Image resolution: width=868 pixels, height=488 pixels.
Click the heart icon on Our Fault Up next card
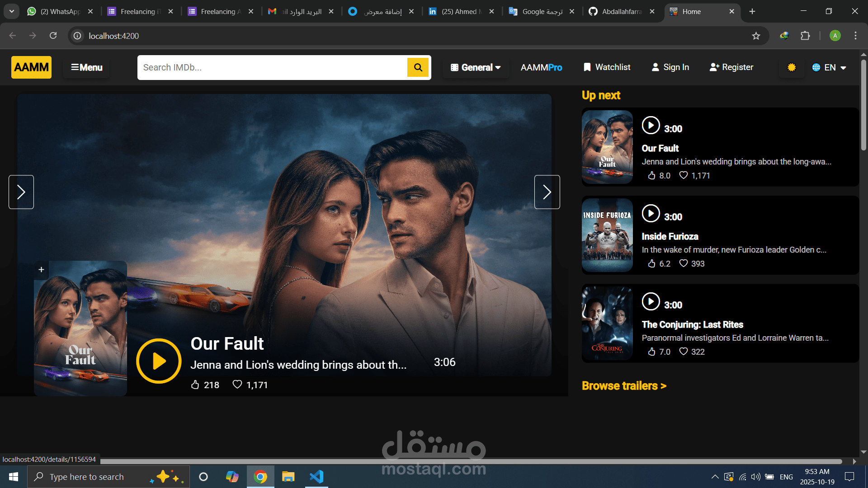pyautogui.click(x=684, y=175)
